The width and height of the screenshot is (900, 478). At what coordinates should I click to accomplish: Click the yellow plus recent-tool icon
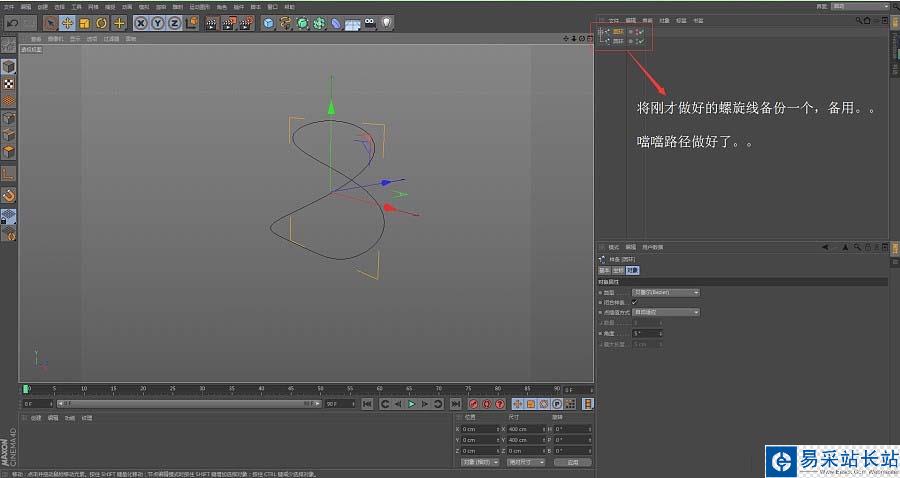(x=119, y=23)
